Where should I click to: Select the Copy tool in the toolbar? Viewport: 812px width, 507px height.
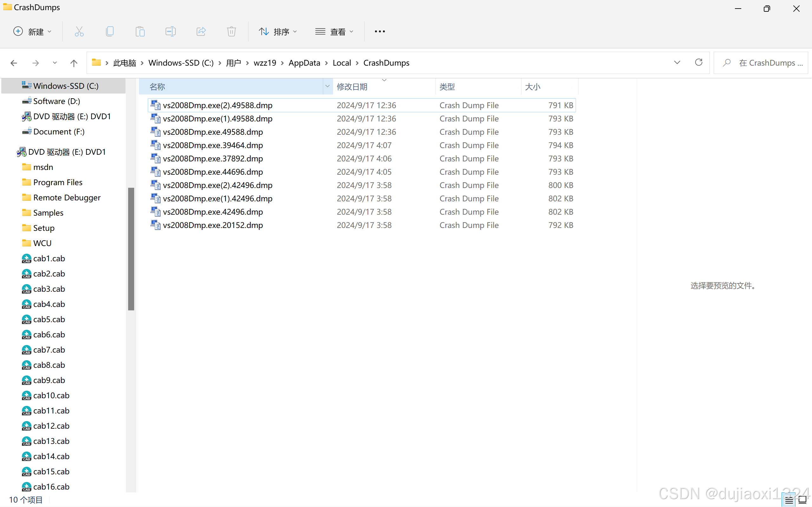tap(110, 31)
